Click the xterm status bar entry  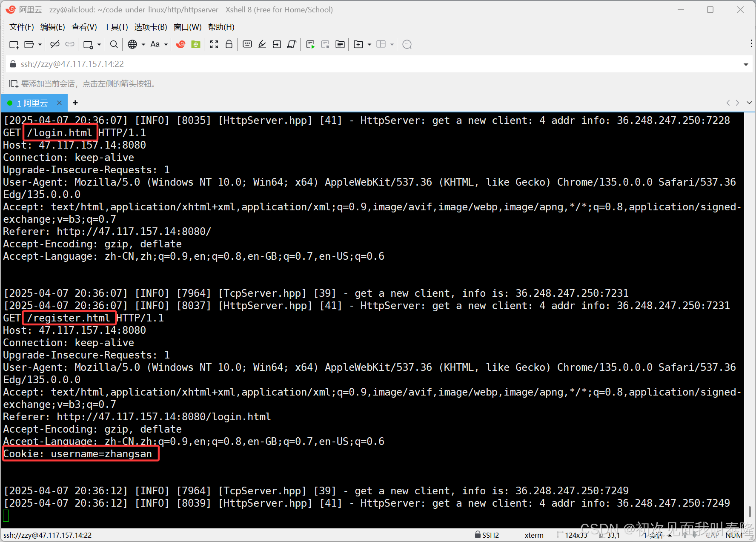pos(534,535)
